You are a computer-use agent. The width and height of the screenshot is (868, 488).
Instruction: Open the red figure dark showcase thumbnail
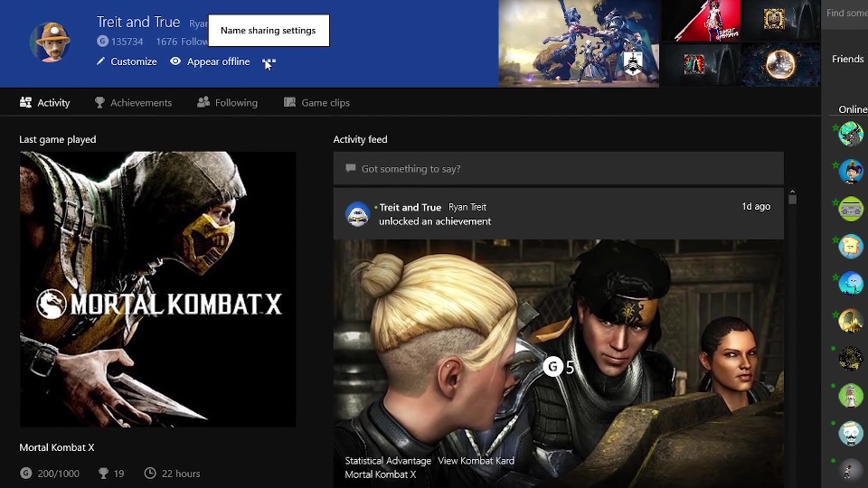(700, 65)
